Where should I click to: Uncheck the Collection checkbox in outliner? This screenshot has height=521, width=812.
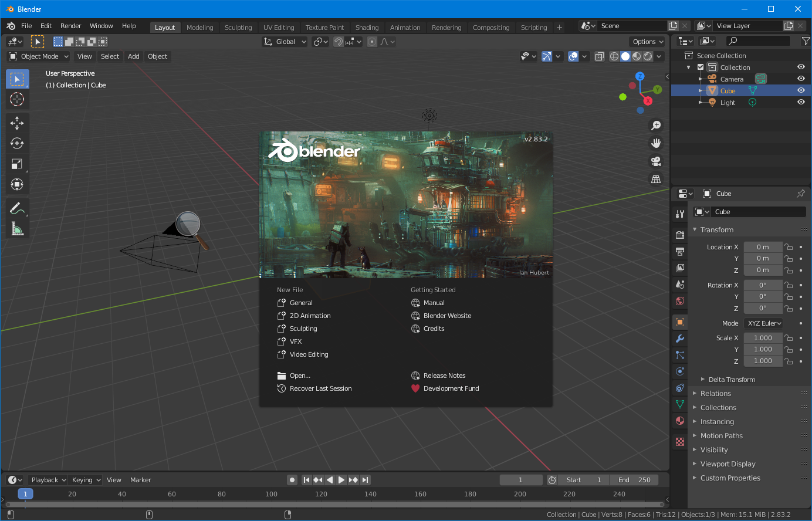coord(701,67)
